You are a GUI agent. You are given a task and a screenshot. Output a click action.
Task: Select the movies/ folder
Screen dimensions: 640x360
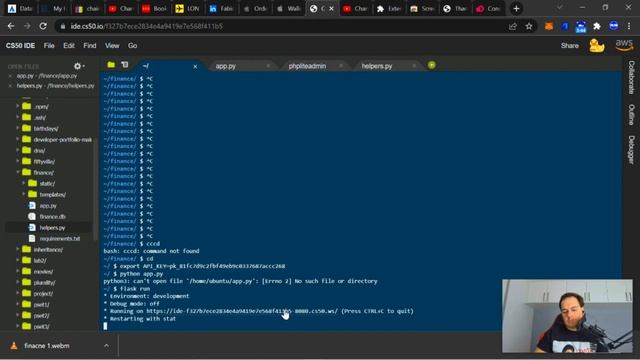pyautogui.click(x=43, y=271)
